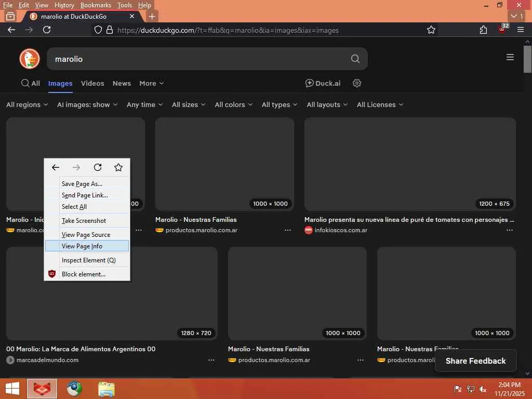The image size is (532, 399).
Task: Click Reload icon in context menu
Action: pyautogui.click(x=97, y=167)
